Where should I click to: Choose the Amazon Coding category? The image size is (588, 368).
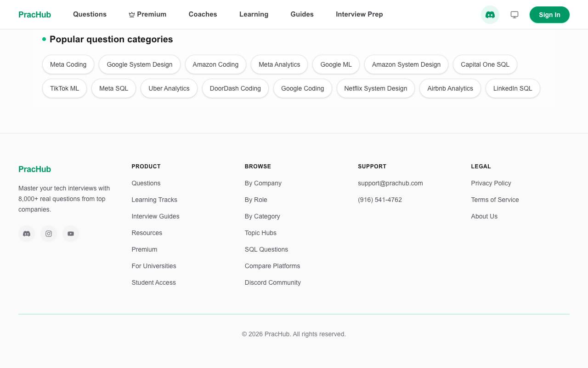pos(215,64)
